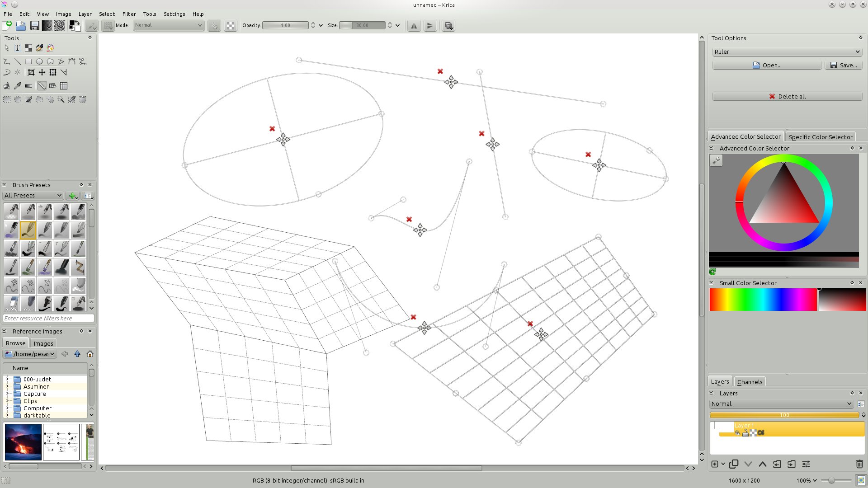Select the Freehand brush tool
868x488 pixels.
(7, 61)
